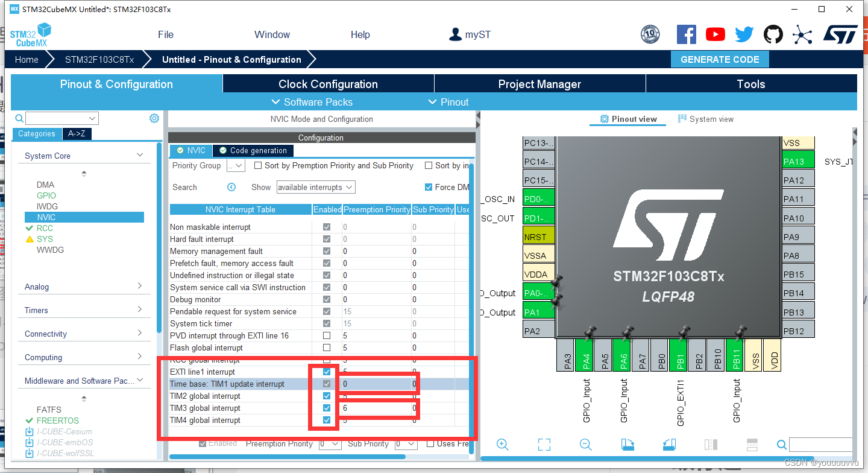Open the Help menu

tap(360, 34)
